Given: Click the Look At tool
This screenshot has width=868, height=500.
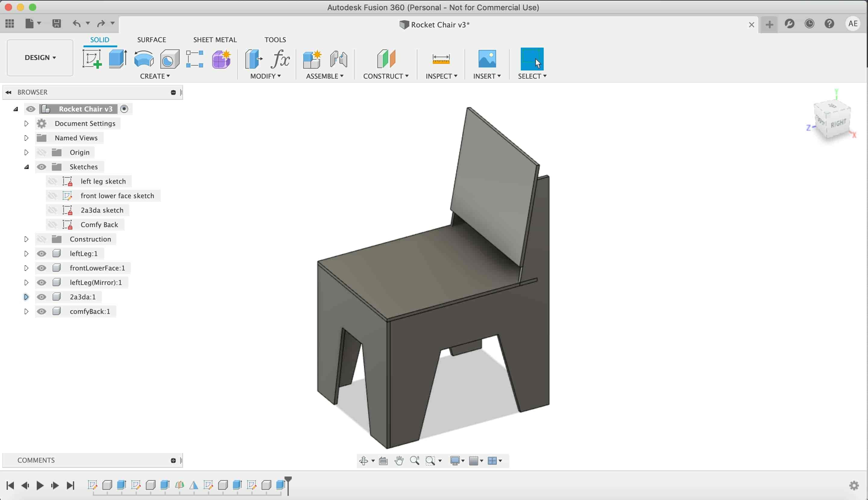Looking at the screenshot, I should 383,461.
